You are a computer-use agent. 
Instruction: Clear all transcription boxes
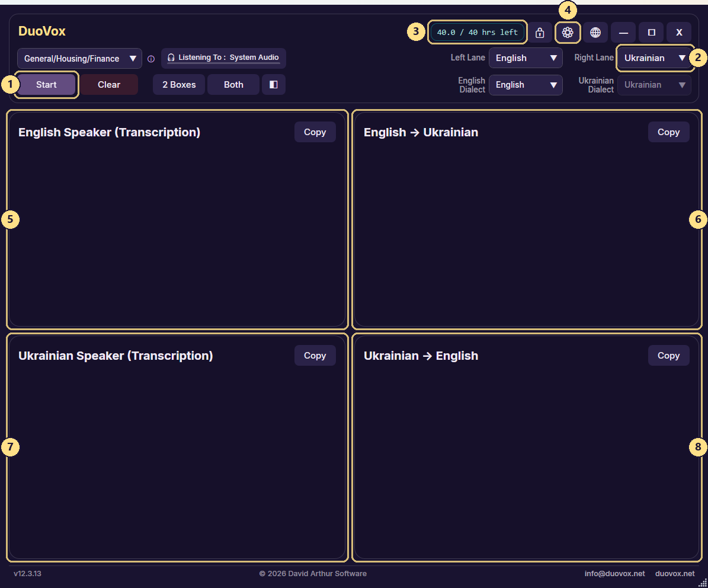tap(109, 84)
